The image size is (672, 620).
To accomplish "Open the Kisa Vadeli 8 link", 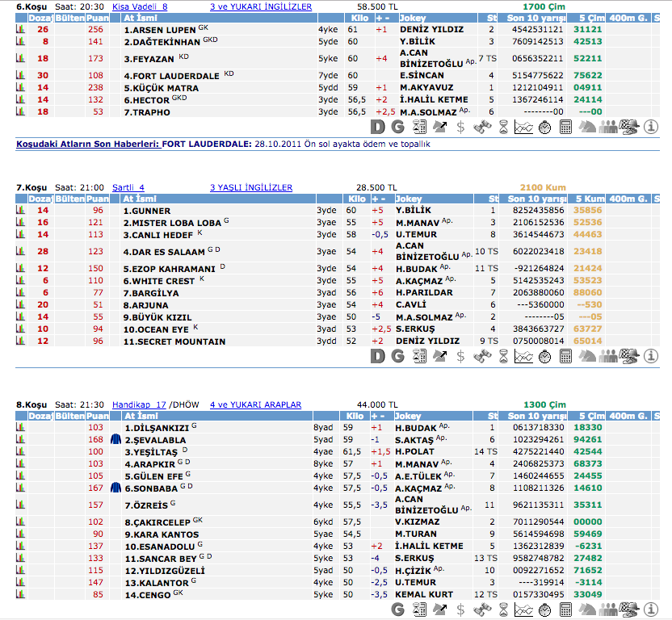I will point(140,6).
